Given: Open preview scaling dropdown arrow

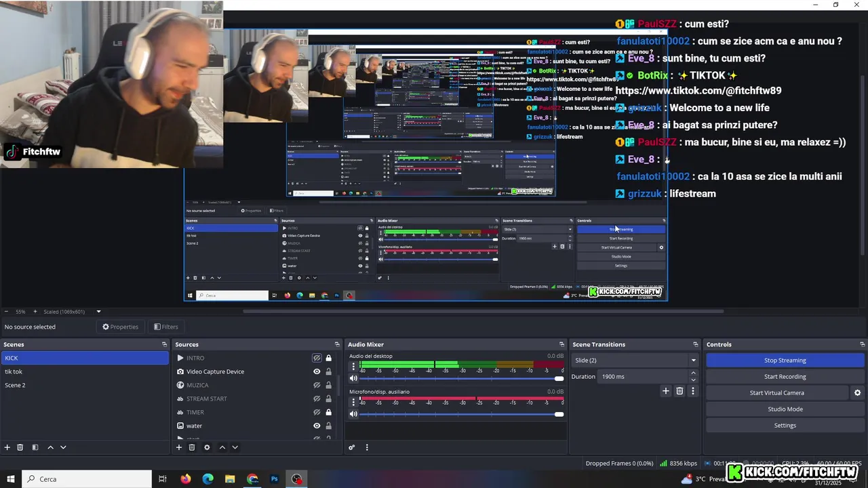Looking at the screenshot, I should (x=98, y=312).
